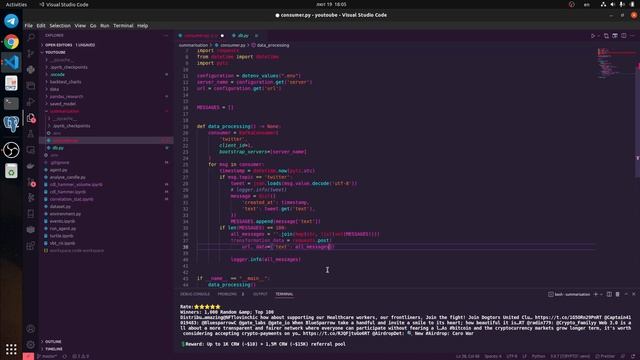This screenshot has height=360, width=640.
Task: Create a new terminal with plus icon
Action: 596,294
